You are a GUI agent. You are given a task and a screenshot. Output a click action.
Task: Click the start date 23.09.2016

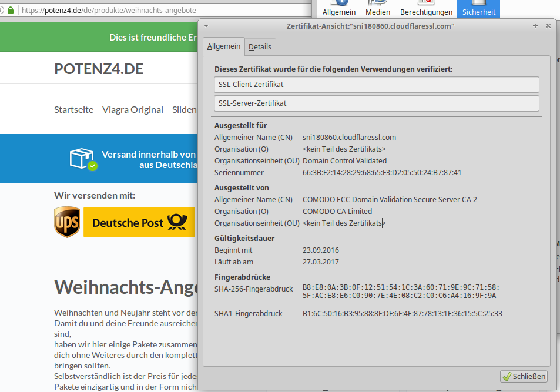321,250
